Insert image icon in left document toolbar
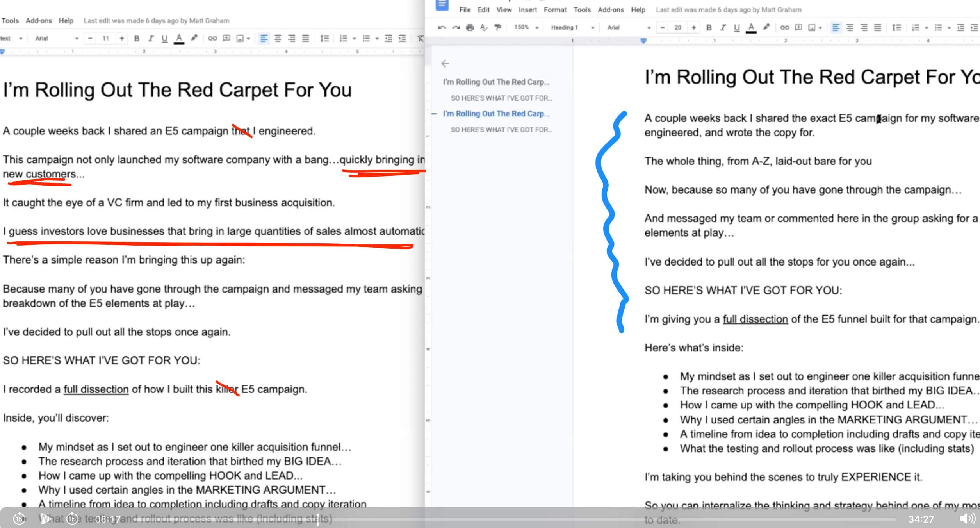 (240, 38)
